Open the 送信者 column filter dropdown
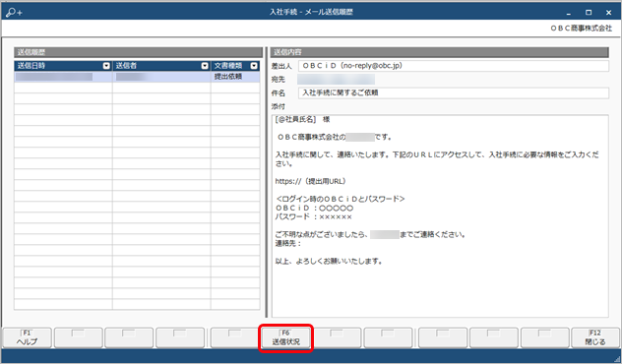Image resolution: width=622 pixels, height=364 pixels. click(205, 66)
